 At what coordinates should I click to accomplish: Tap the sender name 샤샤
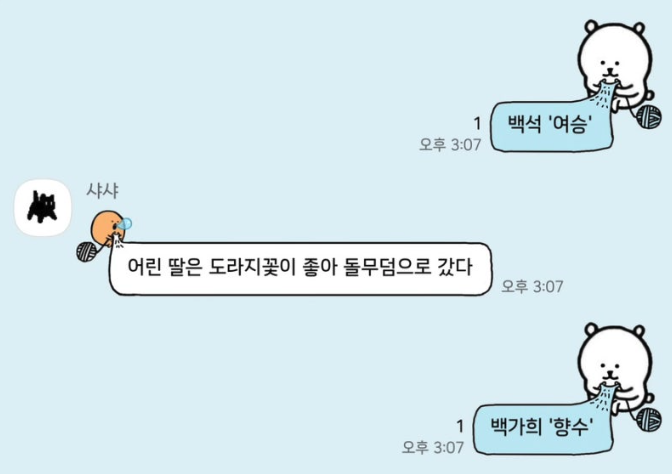(102, 191)
